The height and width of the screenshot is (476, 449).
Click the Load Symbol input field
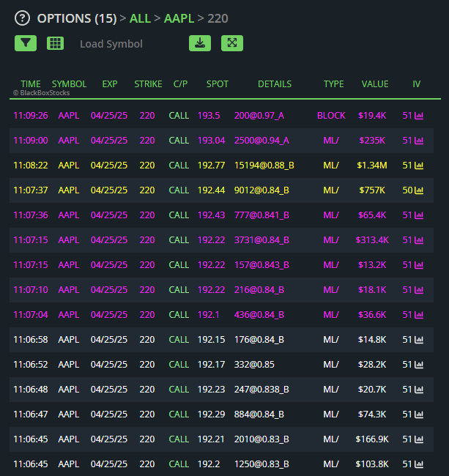click(111, 44)
